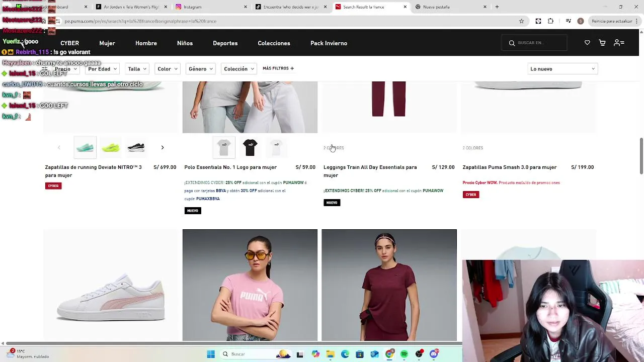Image resolution: width=644 pixels, height=362 pixels.
Task: Open Polo Essentials No. 1 Logo product link
Action: pyautogui.click(x=230, y=167)
